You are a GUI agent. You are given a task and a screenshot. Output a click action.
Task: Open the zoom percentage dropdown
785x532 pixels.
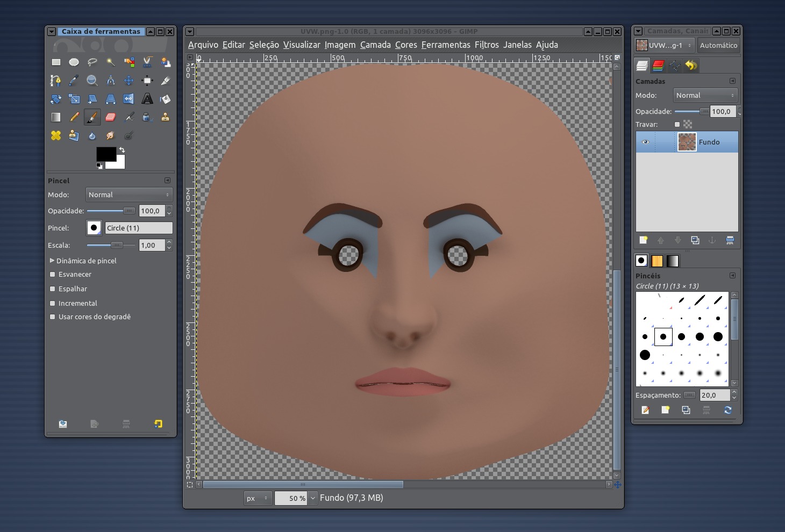point(313,498)
